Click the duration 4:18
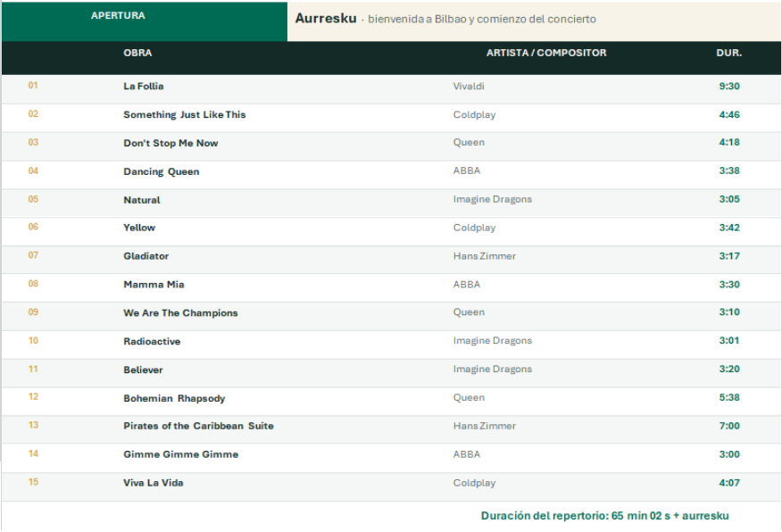Viewport: 782px width, 532px height. (729, 142)
